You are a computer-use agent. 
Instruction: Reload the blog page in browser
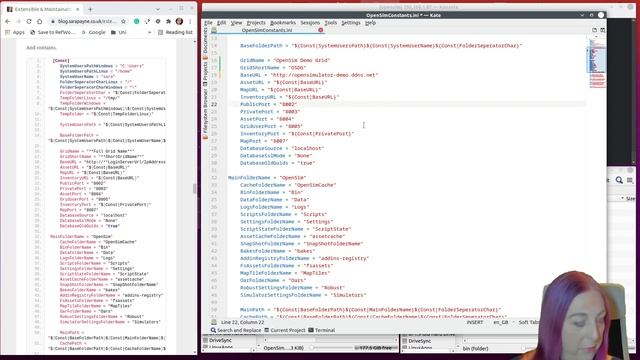(29, 21)
